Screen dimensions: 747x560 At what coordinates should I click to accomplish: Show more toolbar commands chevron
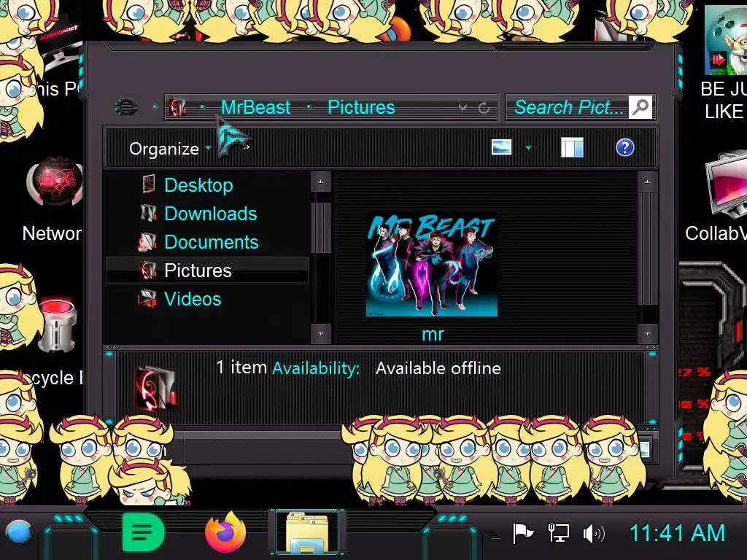pos(247,147)
